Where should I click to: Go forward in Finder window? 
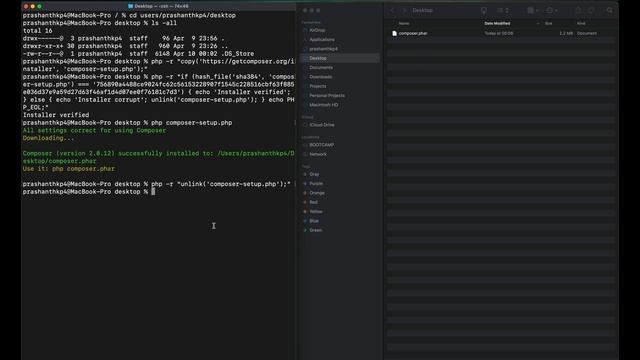404,10
